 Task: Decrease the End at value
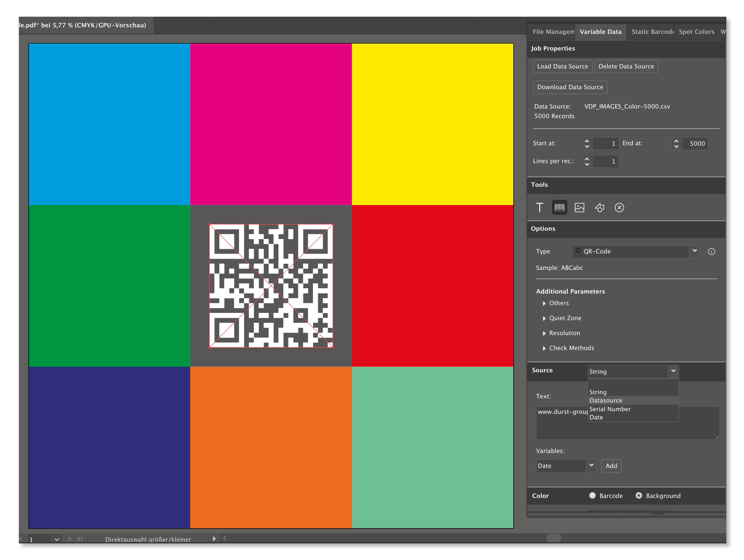click(676, 147)
